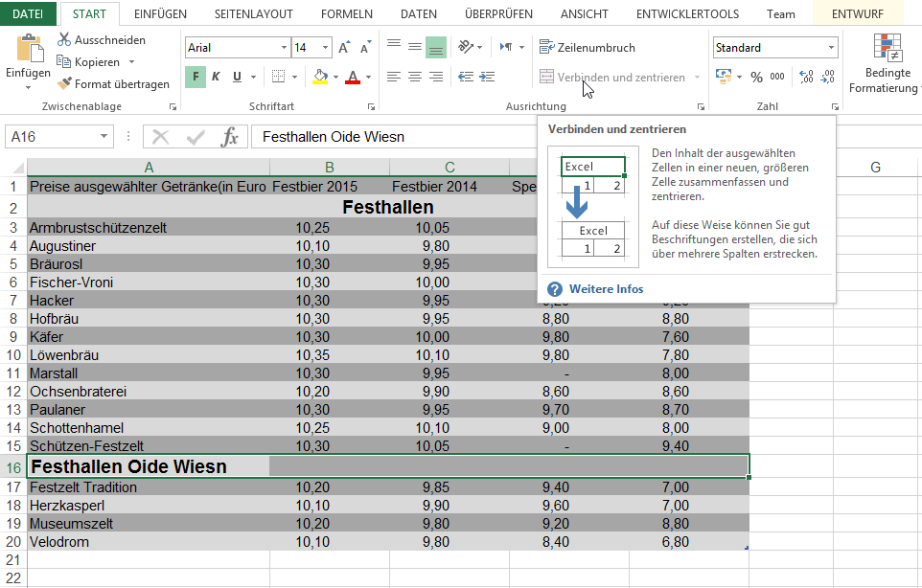Click the insert function fx icon
The width and height of the screenshot is (922, 588).
(x=230, y=137)
